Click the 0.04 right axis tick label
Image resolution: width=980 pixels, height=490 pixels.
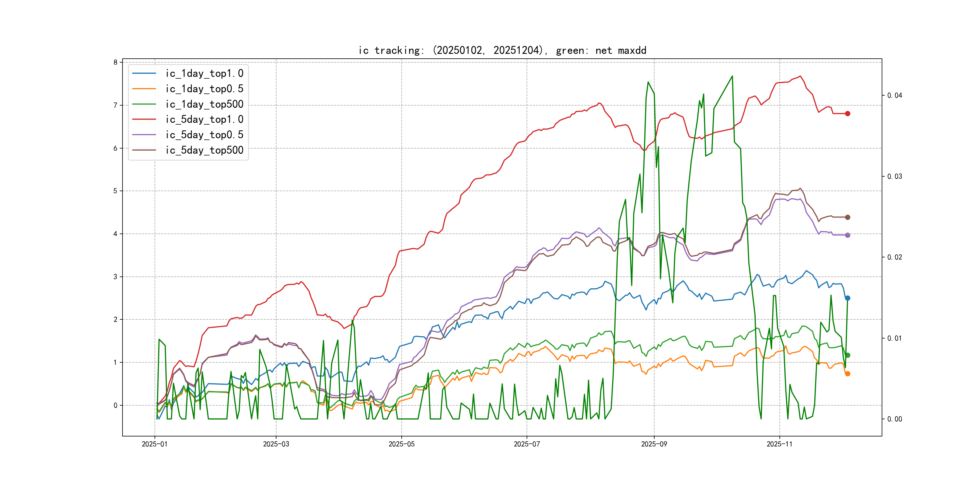(x=894, y=95)
